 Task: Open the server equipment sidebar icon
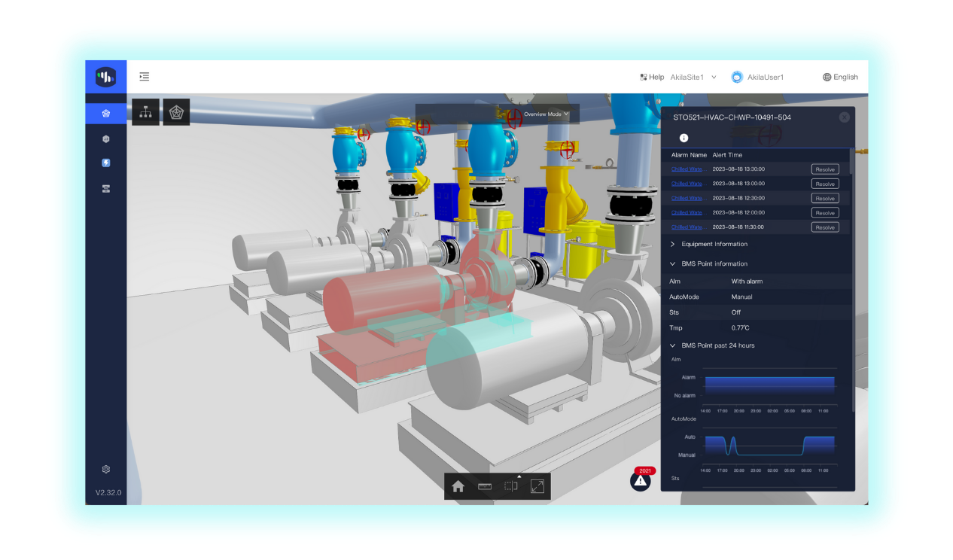click(x=106, y=189)
